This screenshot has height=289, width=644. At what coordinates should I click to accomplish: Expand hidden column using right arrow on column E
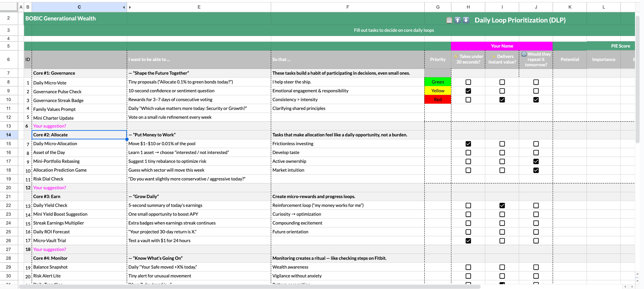click(x=130, y=7)
